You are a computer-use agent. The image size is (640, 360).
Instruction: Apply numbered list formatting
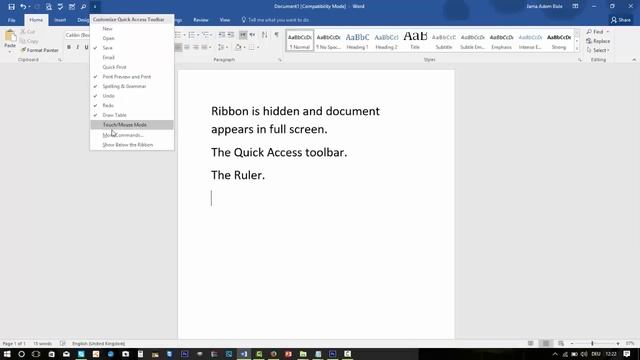191,35
